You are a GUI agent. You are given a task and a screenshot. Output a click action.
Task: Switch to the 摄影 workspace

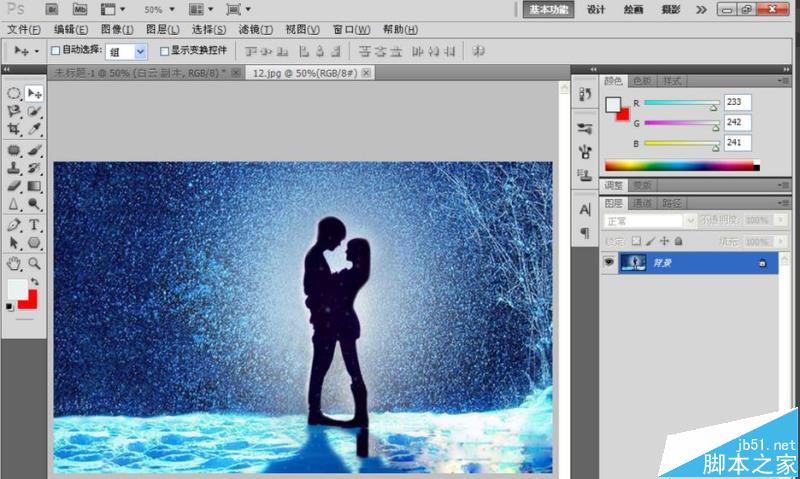671,9
